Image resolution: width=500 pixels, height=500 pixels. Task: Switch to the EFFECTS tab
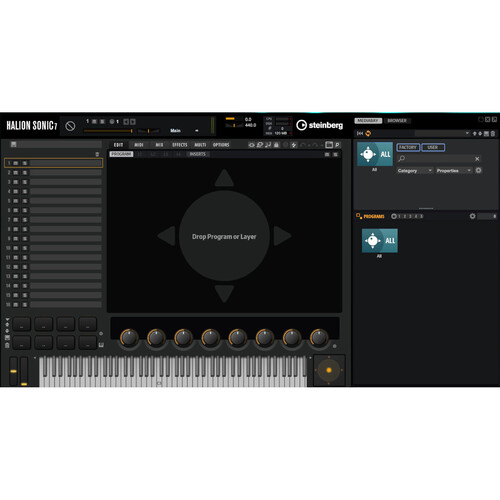180,145
